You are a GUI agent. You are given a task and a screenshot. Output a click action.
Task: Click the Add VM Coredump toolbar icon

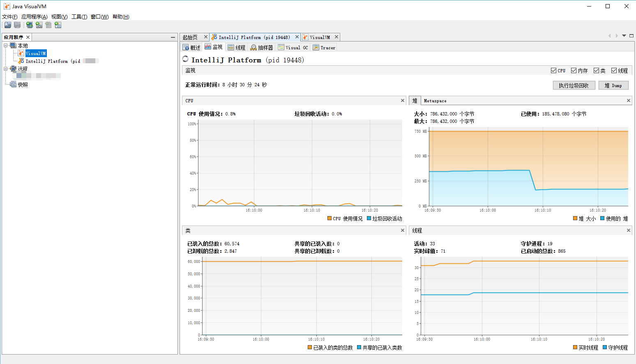48,25
